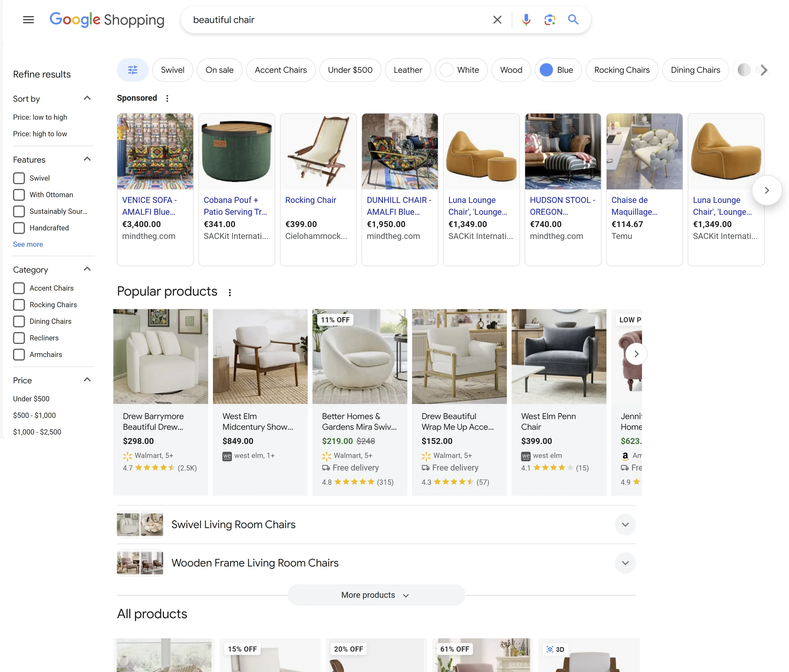The width and height of the screenshot is (789, 672).
Task: Toggle the filters tune icon chip
Action: 133,70
